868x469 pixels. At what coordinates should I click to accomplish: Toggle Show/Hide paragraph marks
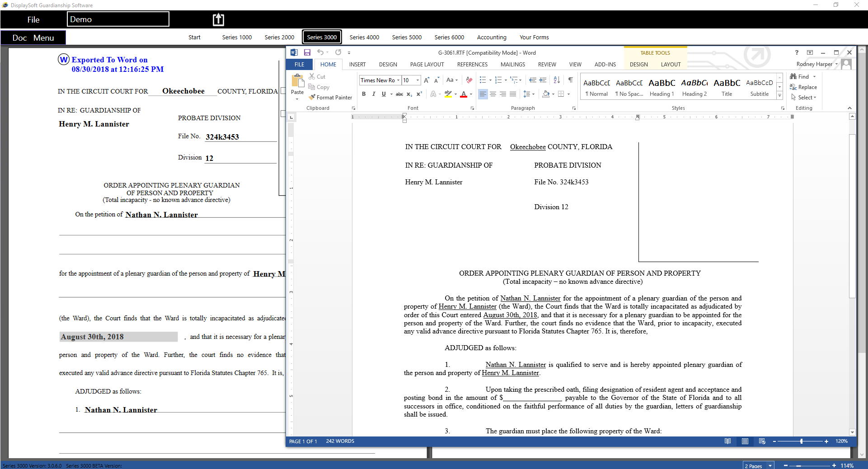pos(571,80)
